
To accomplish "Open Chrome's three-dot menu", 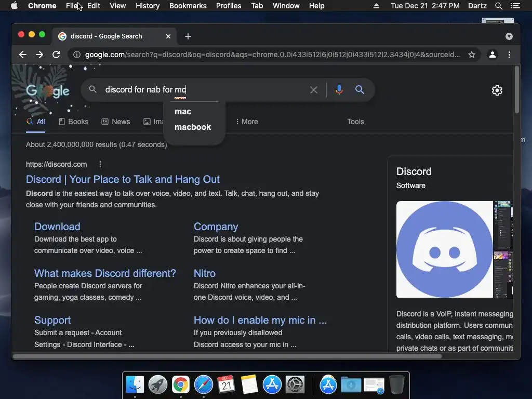I will (x=509, y=55).
